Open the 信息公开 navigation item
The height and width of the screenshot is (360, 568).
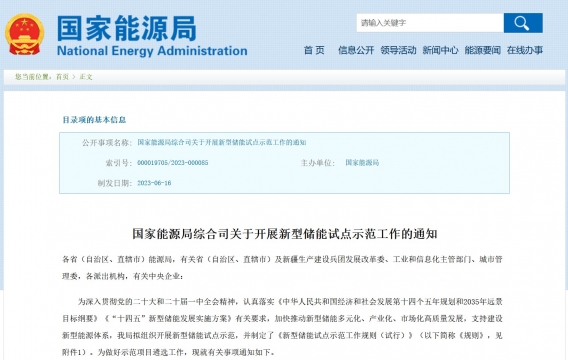[x=356, y=50]
